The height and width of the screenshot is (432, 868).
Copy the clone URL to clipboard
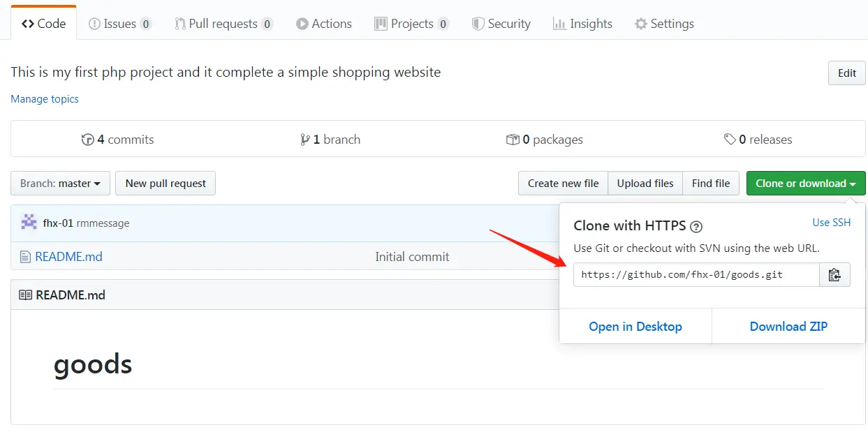(x=834, y=275)
